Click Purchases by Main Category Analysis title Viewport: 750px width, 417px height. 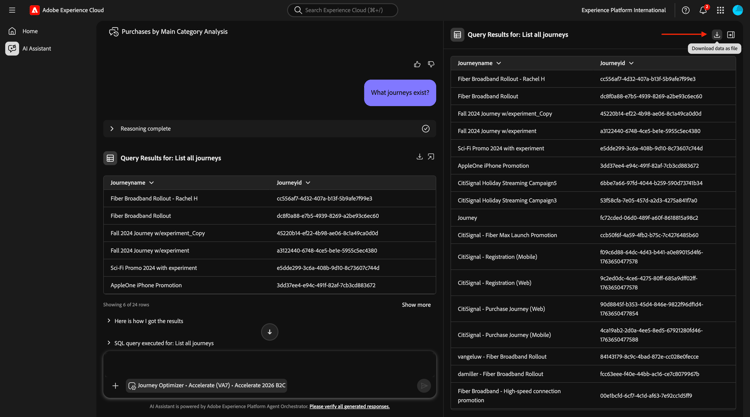(175, 32)
